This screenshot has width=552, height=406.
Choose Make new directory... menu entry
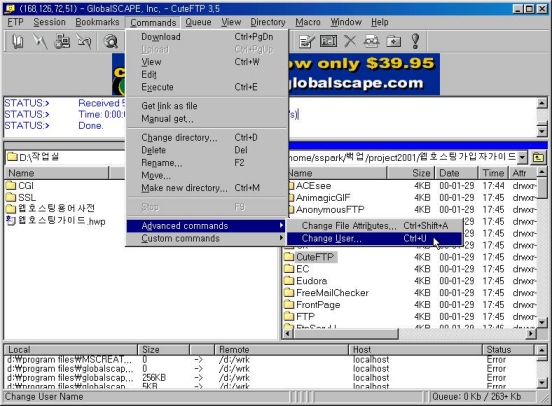(x=206, y=188)
